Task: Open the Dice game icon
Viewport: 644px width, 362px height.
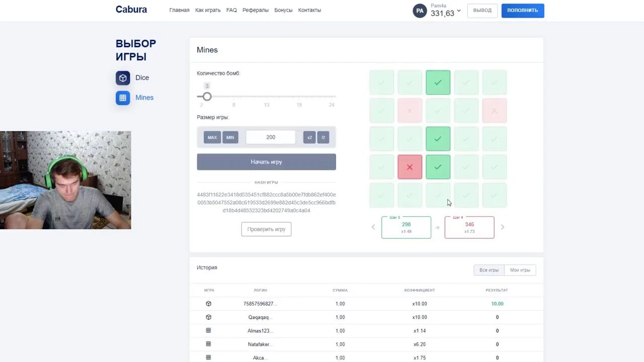Action: pos(123,78)
